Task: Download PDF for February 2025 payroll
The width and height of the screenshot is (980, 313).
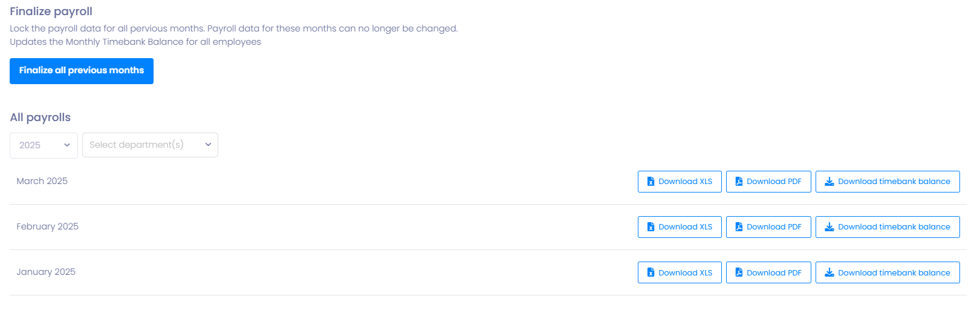Action: point(768,227)
